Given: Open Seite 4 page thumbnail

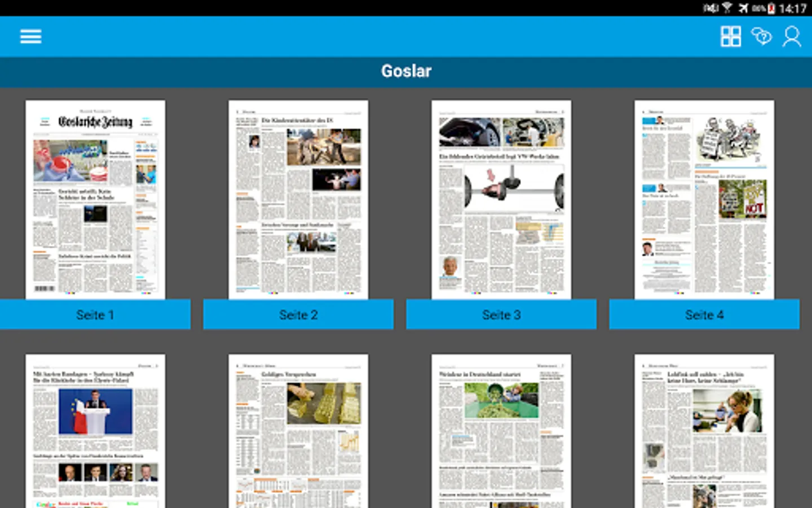Looking at the screenshot, I should click(x=704, y=200).
